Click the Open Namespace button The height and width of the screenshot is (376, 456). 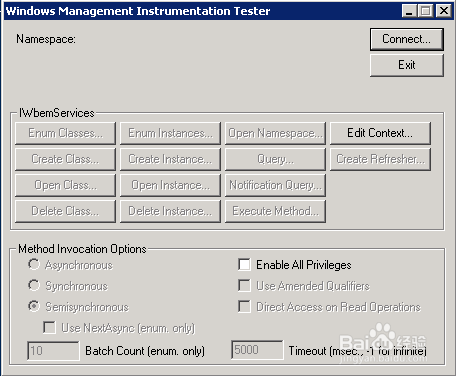coord(275,133)
